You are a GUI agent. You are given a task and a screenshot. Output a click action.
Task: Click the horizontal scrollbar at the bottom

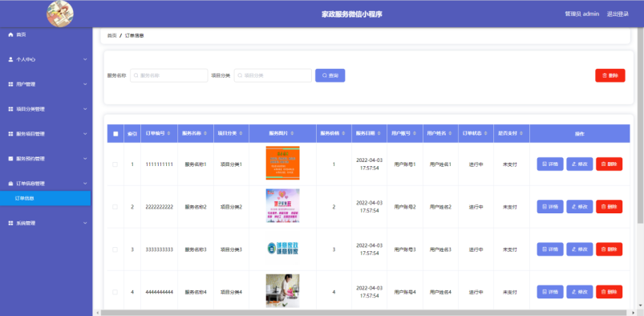click(367, 313)
